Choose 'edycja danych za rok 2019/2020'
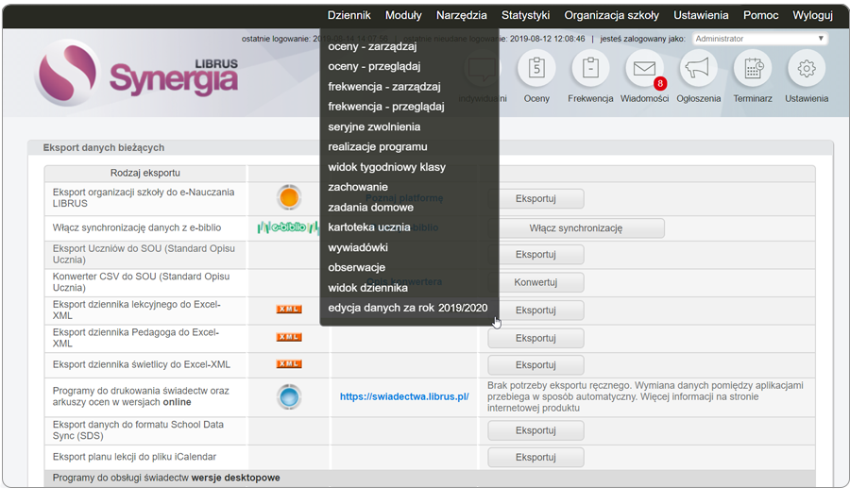 pyautogui.click(x=407, y=308)
